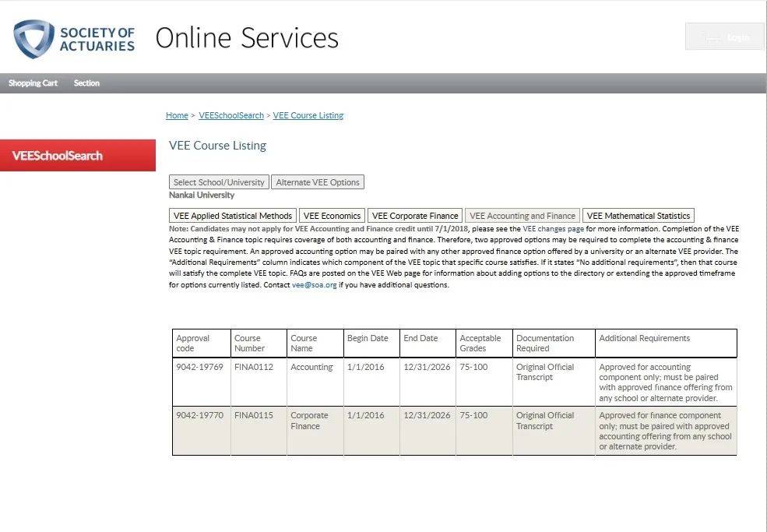Select the FINA0112 Accounting table row
Screen dimensions: 767x532
455,382
